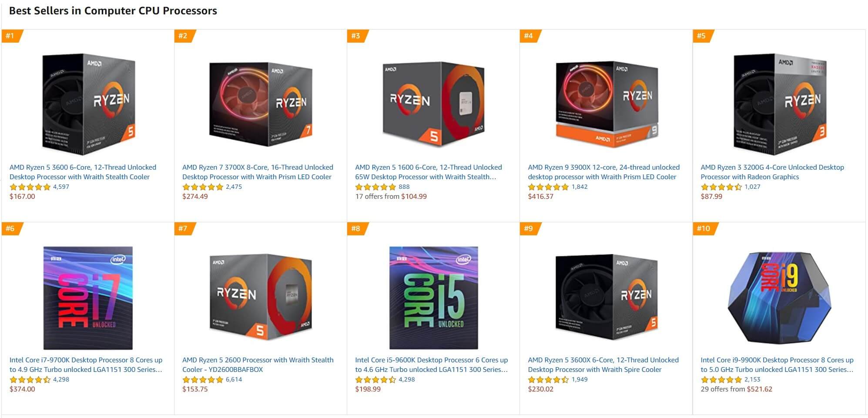Open the Ryzen 5 1600 product picture

click(x=433, y=104)
